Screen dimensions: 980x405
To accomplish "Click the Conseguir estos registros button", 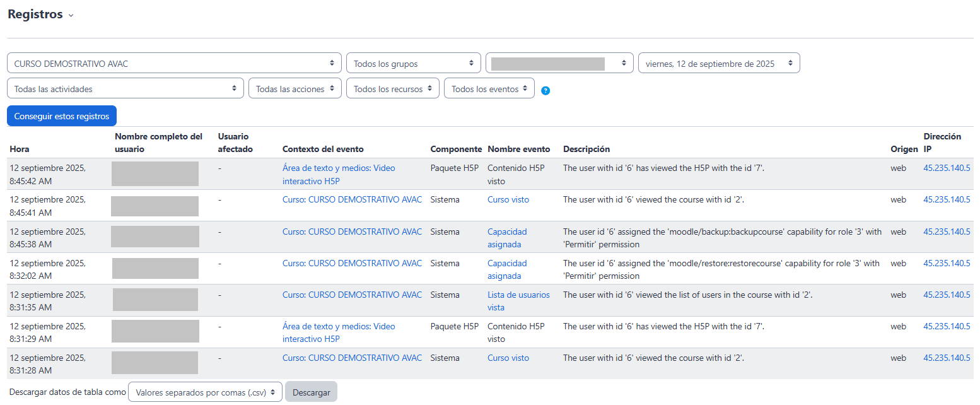I will coord(62,116).
